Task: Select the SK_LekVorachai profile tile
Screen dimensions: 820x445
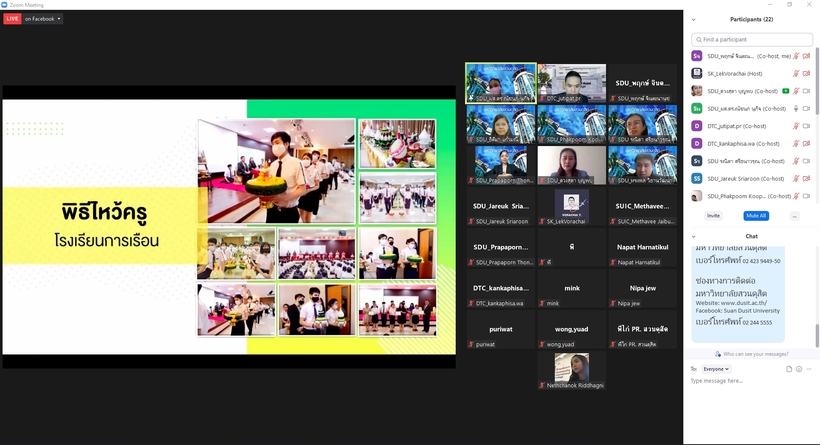Action: click(x=572, y=206)
